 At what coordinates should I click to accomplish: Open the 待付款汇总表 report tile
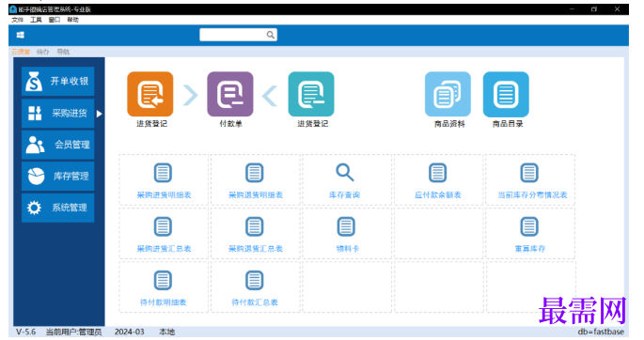coord(255,287)
